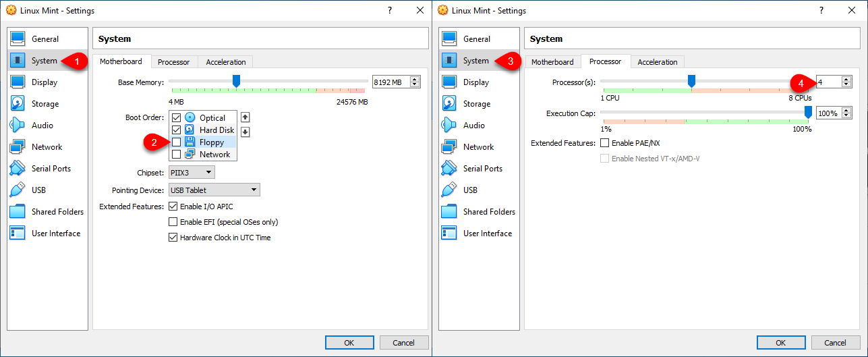Screen dimensions: 868x357
Task: Click OK in right settings window
Action: tap(781, 343)
